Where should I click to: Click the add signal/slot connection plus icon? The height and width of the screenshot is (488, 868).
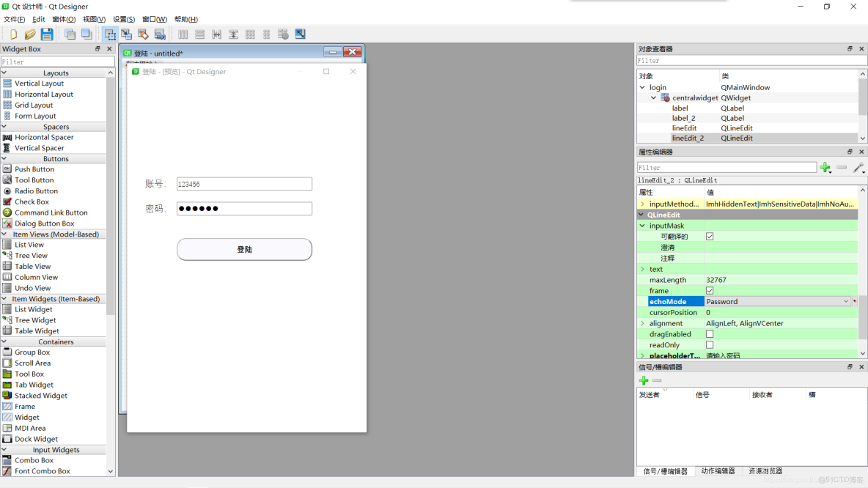click(x=643, y=380)
